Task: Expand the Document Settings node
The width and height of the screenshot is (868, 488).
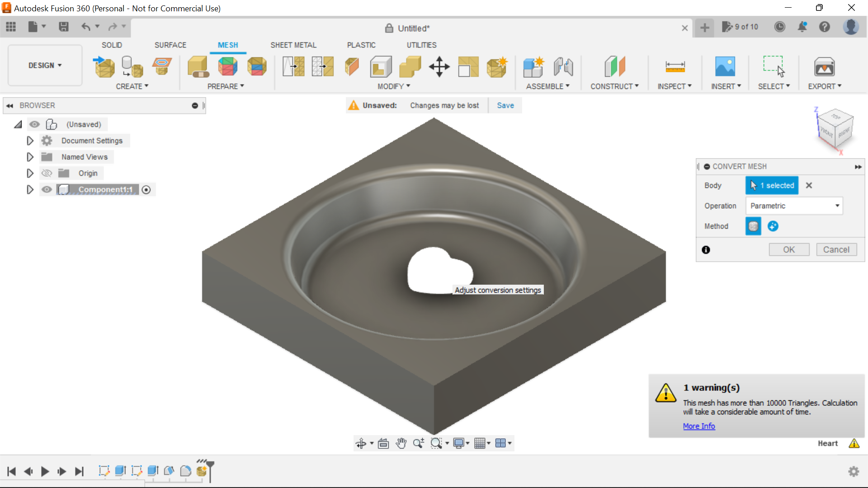Action: tap(30, 141)
